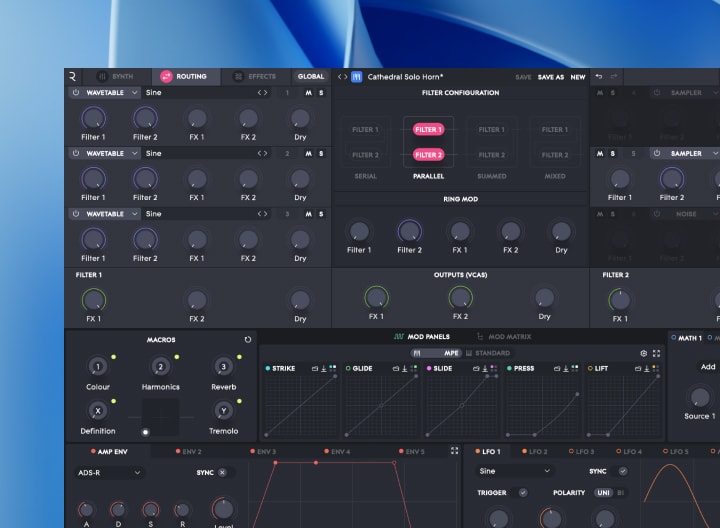Click the PRESS curve presets grid icon
Viewport: 720px width, 528px height.
(574, 368)
